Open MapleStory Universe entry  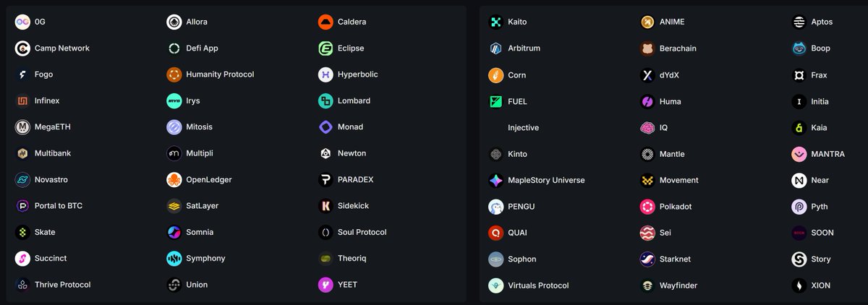click(536, 180)
